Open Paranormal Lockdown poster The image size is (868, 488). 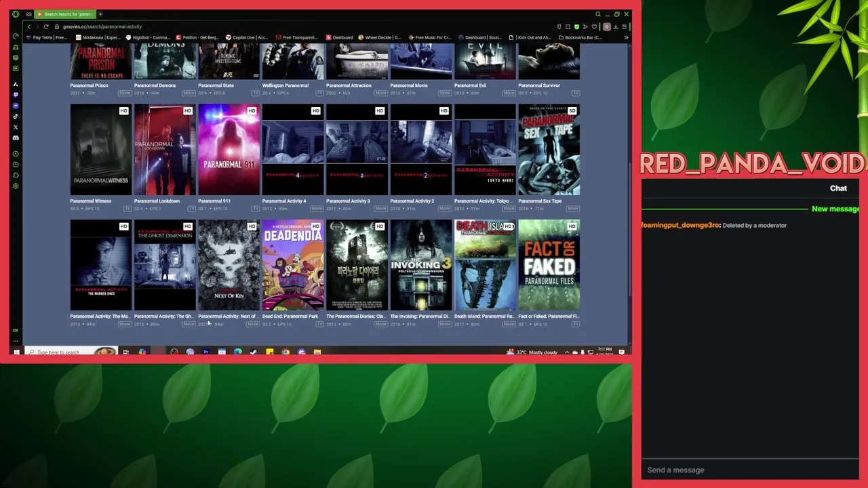[164, 150]
